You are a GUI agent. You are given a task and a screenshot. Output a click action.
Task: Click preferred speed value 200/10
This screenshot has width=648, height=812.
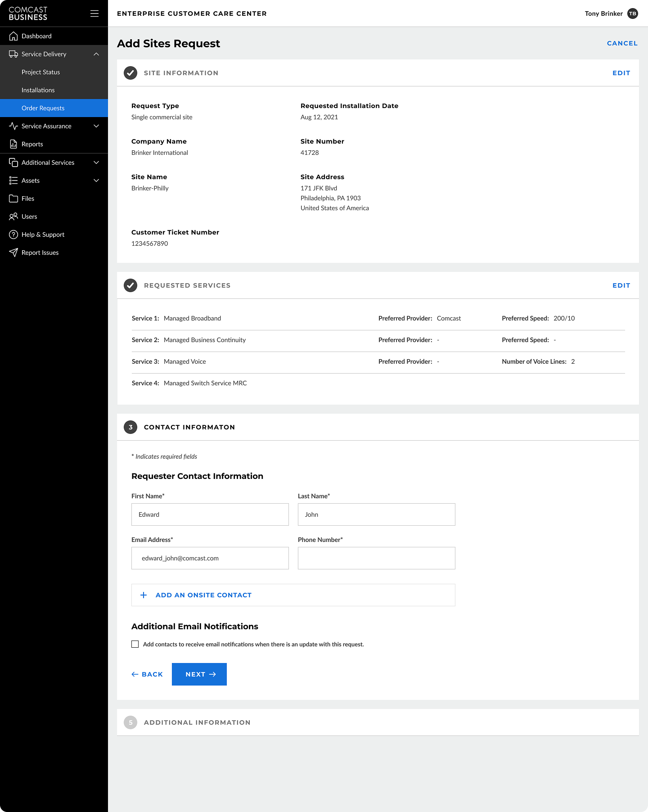(564, 318)
